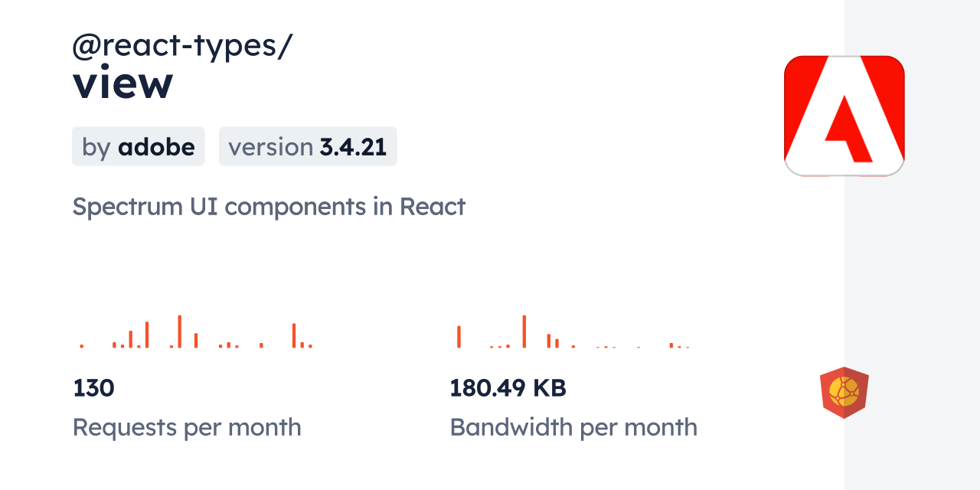Select the "by adobe" author badge
Screen dimensions: 980x490
click(x=139, y=146)
